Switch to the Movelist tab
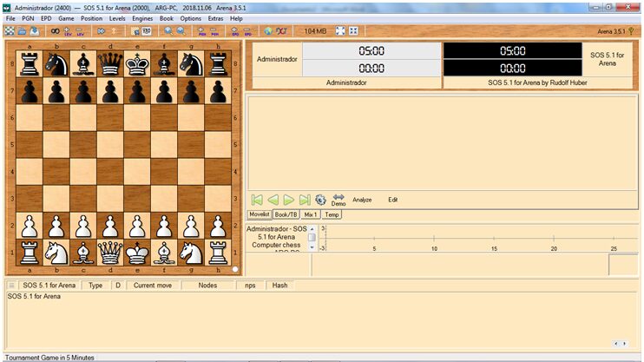Viewport: 644px width, 362px height. [x=260, y=214]
